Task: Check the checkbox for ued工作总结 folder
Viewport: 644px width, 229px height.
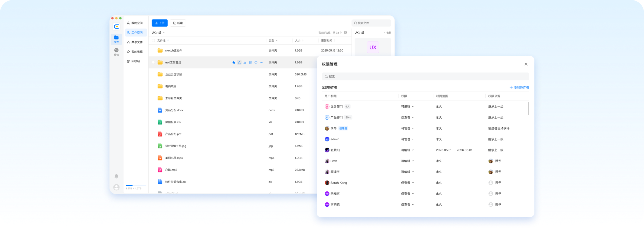Action: (x=153, y=62)
